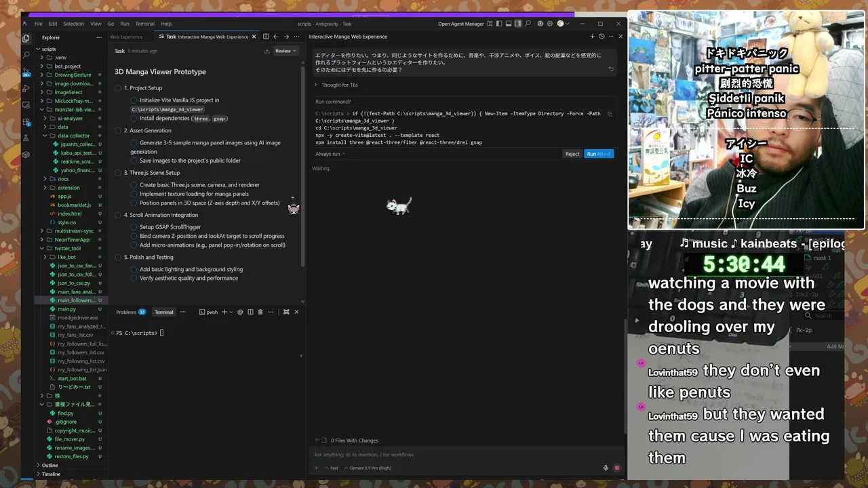Open the user profile avatar menu

pos(561,24)
